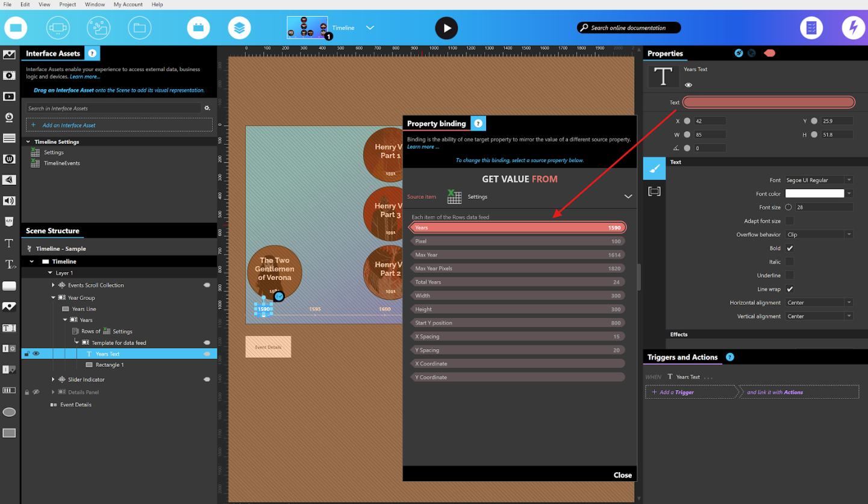Enable Italic formatting
This screenshot has width=868, height=504.
coord(789,261)
